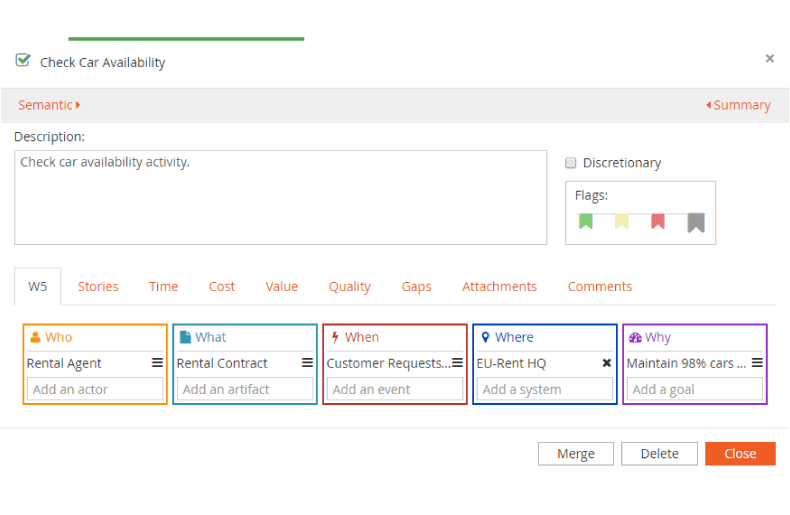
Task: Open the Rental Agent hamburger menu icon
Action: (x=157, y=363)
